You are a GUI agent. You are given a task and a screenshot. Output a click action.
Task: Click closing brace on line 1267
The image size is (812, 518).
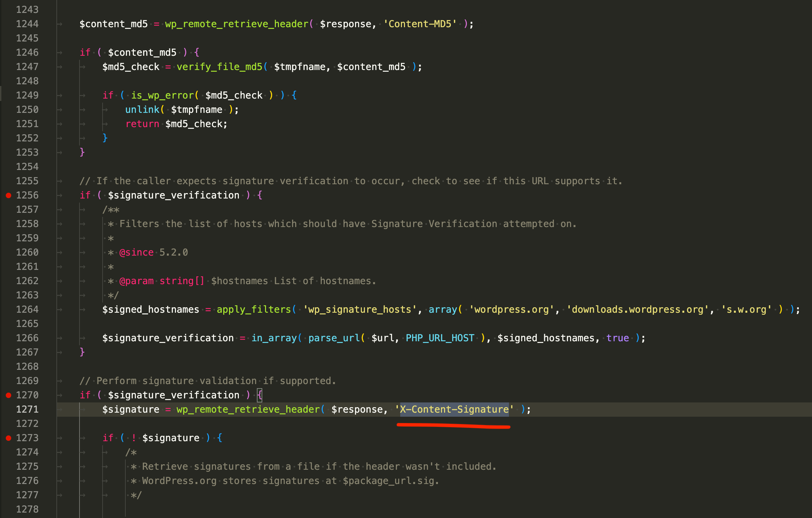coord(82,352)
